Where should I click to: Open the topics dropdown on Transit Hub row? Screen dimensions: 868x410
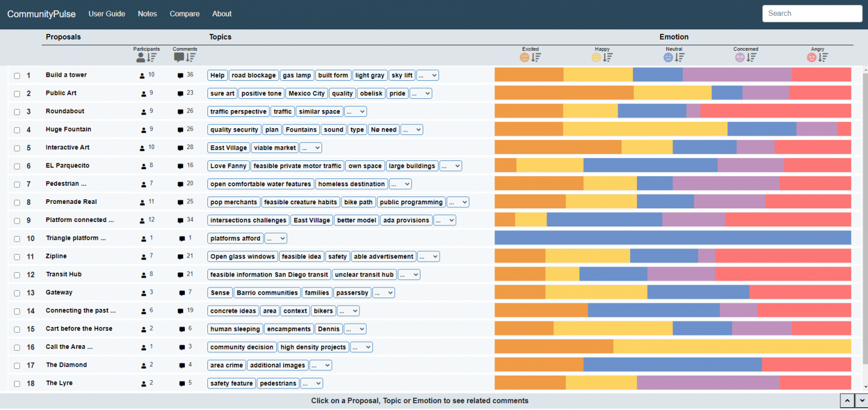[x=409, y=274]
